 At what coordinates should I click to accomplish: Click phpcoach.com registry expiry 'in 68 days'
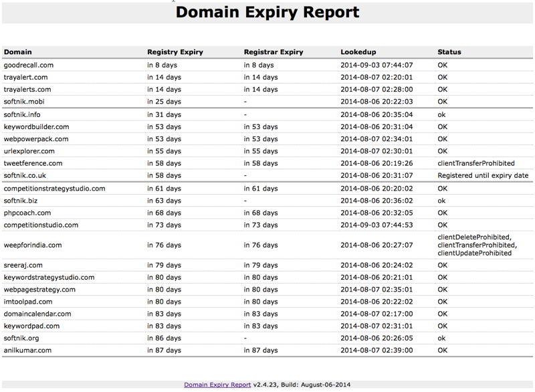(164, 213)
